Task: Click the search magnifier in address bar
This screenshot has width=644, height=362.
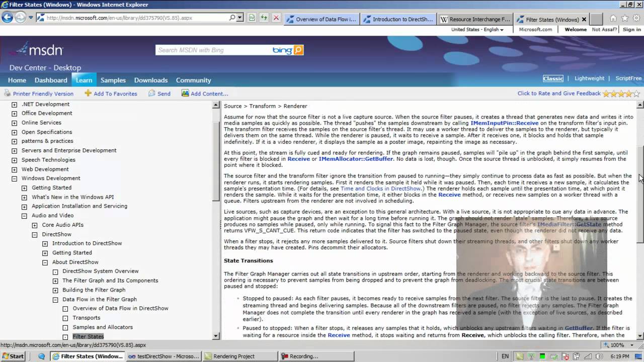Action: 232,18
